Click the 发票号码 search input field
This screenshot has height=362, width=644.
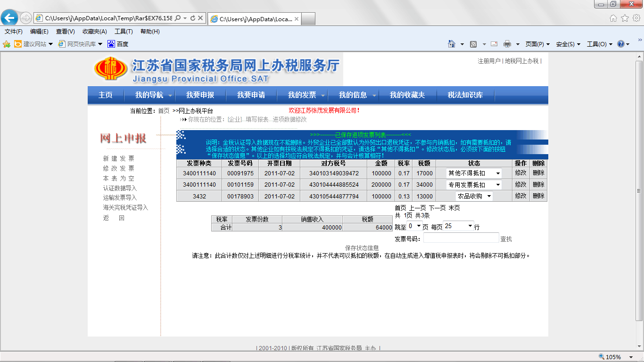click(461, 238)
